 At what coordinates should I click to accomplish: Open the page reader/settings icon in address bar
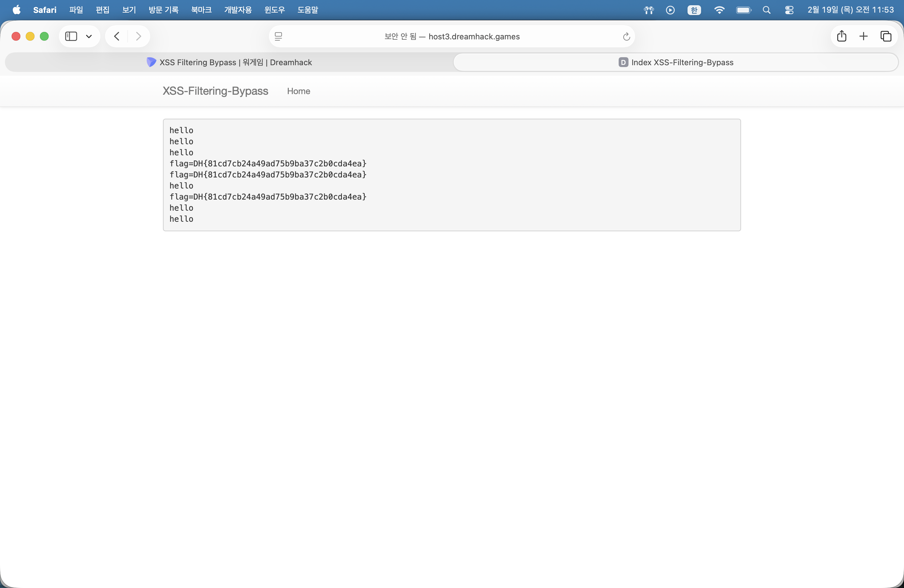[278, 37]
